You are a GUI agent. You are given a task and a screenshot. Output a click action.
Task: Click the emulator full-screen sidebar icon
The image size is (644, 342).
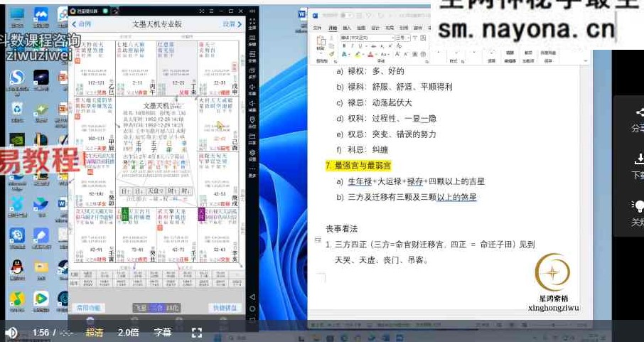point(252,23)
